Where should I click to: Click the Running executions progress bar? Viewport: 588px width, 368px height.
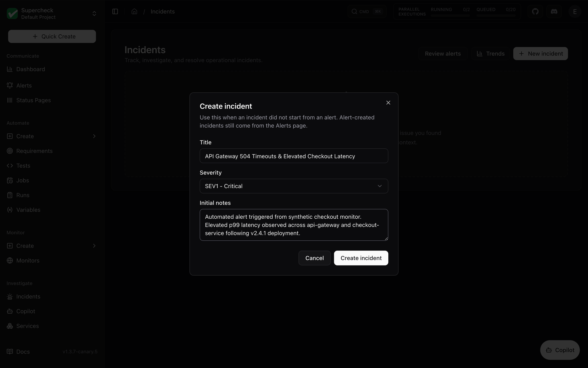pos(450,15)
